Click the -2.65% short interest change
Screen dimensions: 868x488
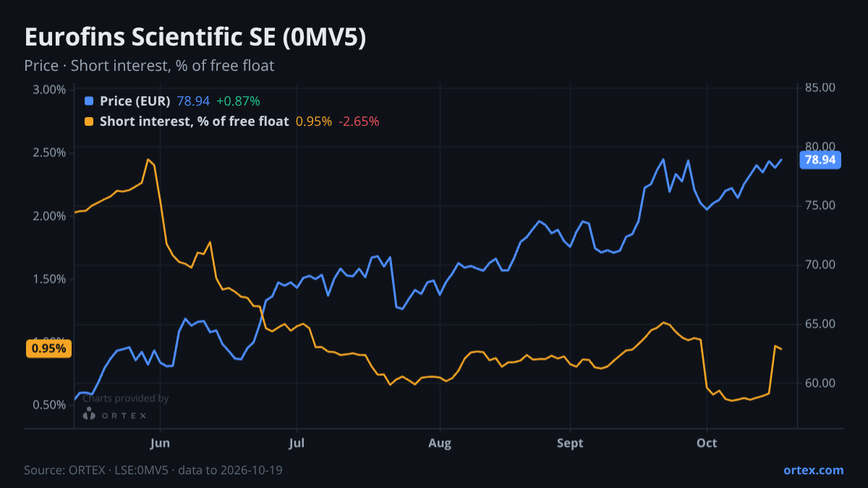[x=359, y=121]
